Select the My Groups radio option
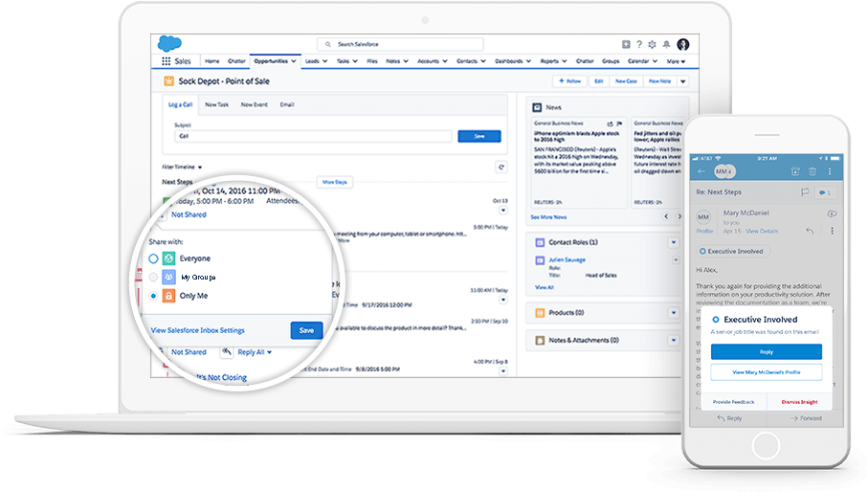868x492 pixels. coord(153,277)
